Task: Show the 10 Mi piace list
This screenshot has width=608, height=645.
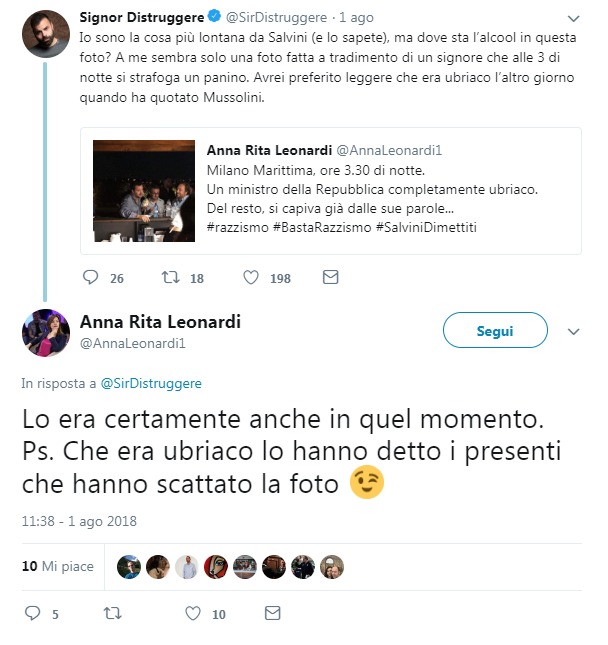Action: [x=58, y=566]
